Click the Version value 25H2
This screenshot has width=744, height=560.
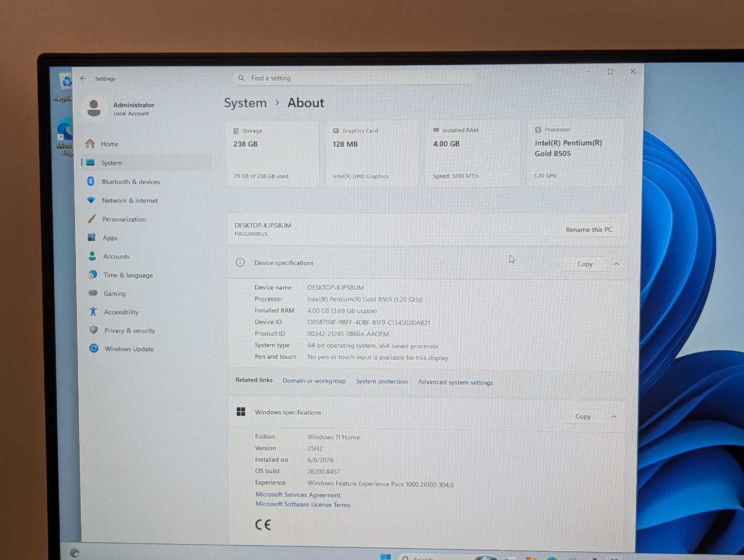pos(315,448)
